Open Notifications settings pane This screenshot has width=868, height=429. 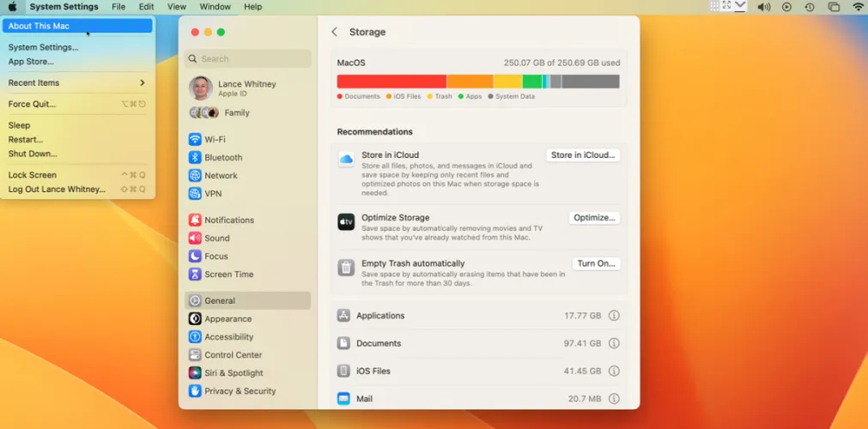pos(228,221)
